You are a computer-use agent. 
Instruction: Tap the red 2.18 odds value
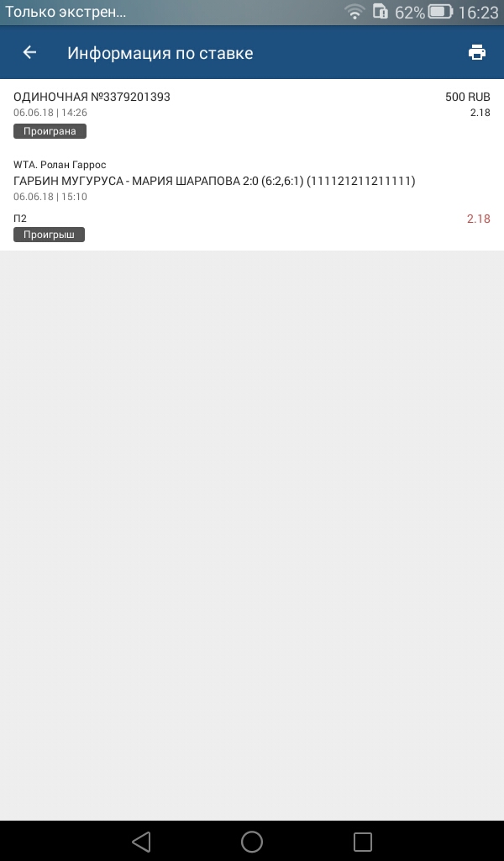coord(478,219)
